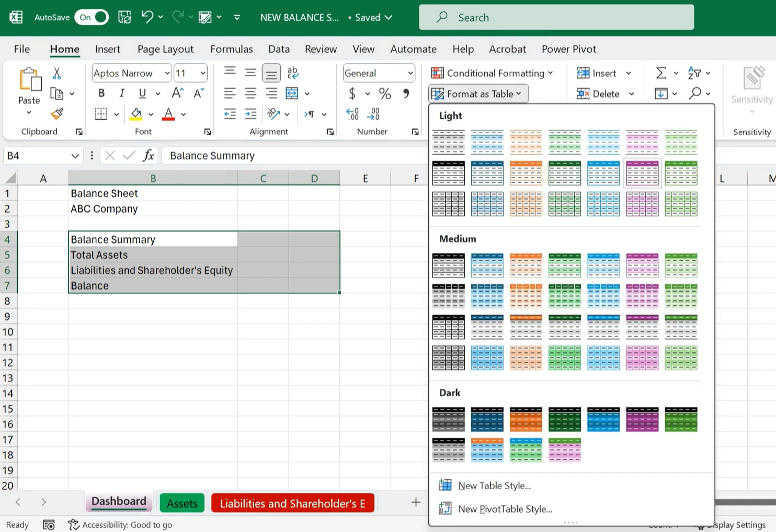Apply Percent Style to cells
The image size is (776, 532).
coord(385,94)
